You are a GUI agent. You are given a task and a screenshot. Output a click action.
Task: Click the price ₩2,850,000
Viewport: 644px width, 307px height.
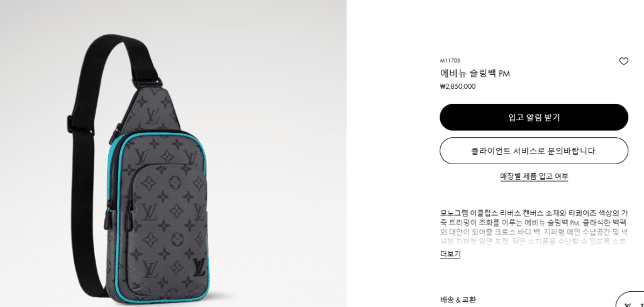pos(458,86)
